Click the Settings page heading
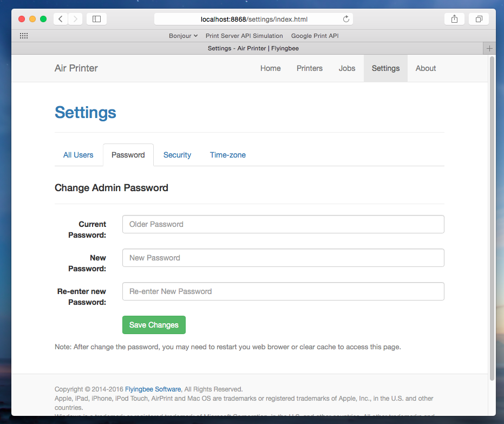 coord(86,113)
